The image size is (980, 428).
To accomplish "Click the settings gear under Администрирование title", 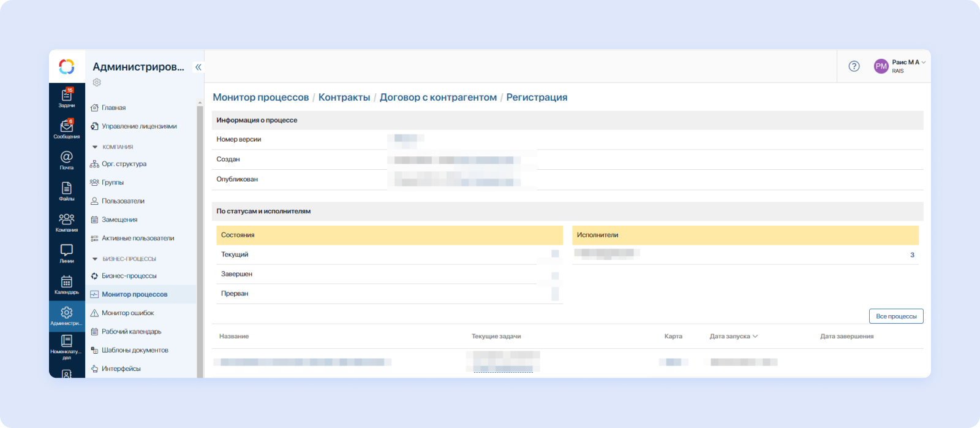I will 97,82.
